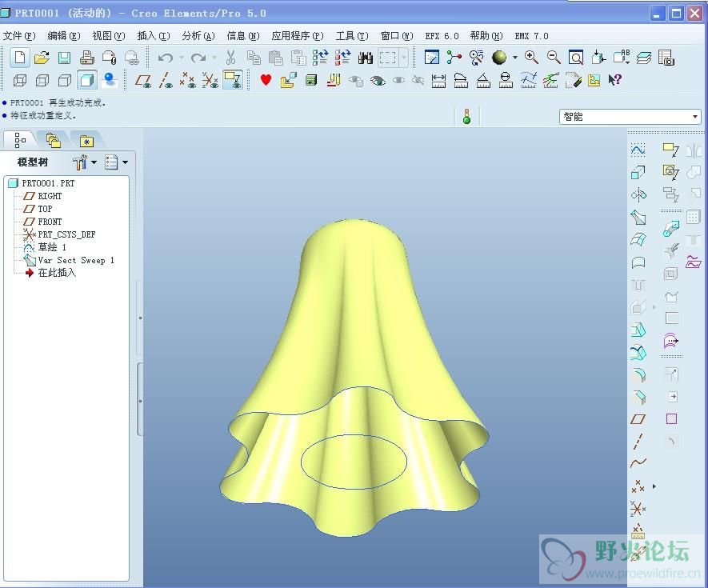
Task: Open the model tree settings dropdown
Action: pyautogui.click(x=86, y=162)
